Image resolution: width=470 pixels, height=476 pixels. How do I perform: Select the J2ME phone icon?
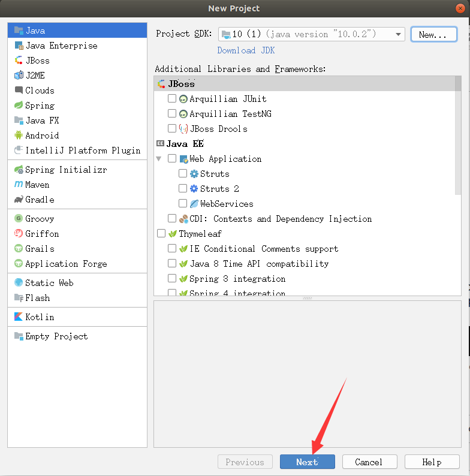coord(19,76)
